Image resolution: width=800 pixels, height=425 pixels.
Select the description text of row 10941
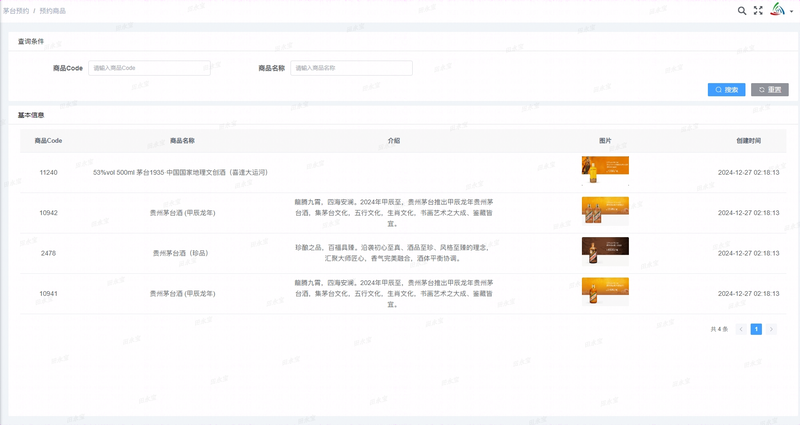tap(394, 293)
